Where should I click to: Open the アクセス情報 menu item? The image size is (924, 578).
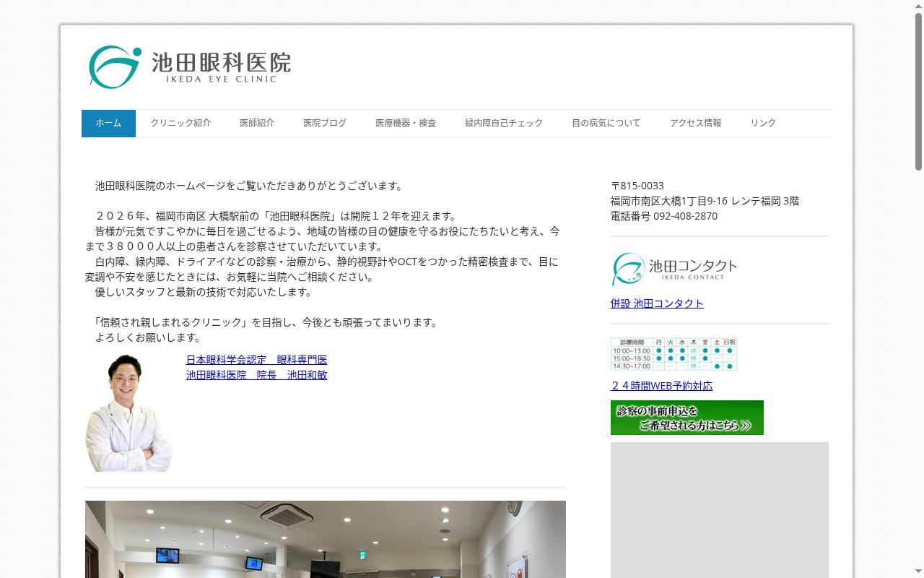coord(695,124)
